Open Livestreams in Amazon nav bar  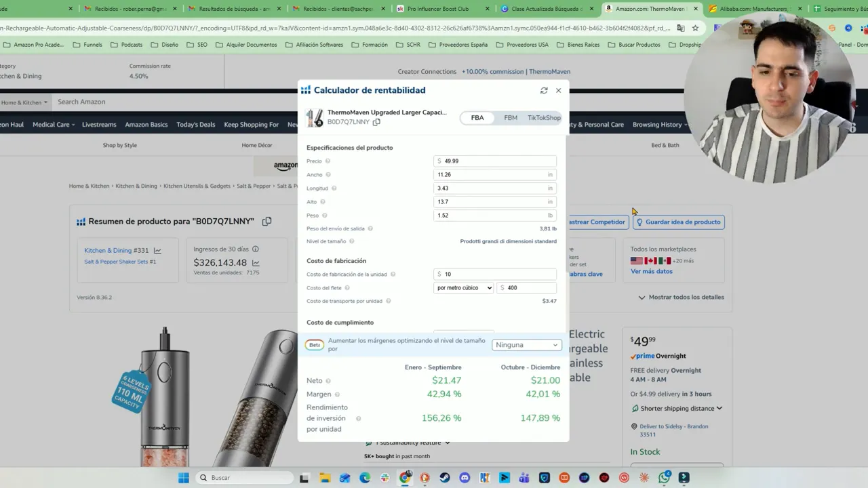tap(99, 125)
